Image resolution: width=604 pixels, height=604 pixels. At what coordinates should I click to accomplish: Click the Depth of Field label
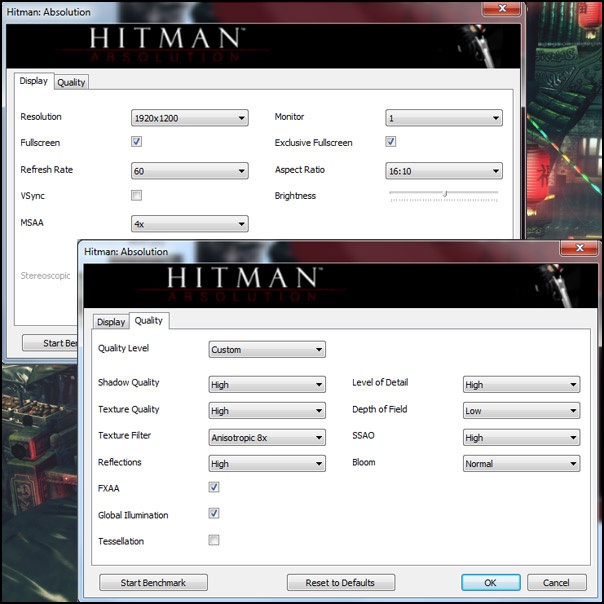[x=380, y=409]
